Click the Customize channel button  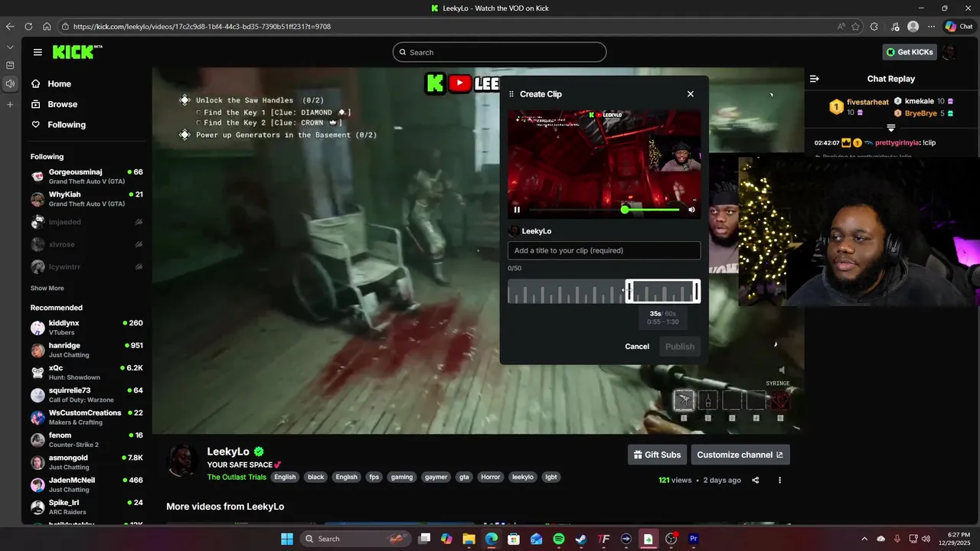(740, 455)
